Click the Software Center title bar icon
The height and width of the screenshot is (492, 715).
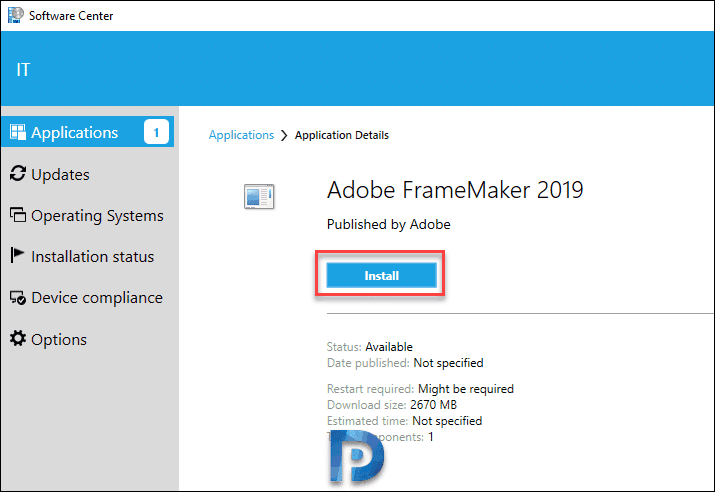coord(16,15)
